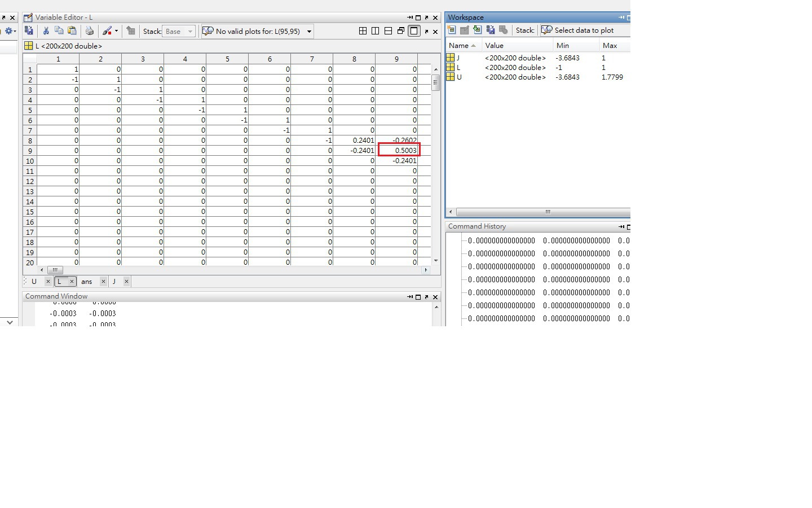Sort workspace by Name column header

pyautogui.click(x=459, y=45)
